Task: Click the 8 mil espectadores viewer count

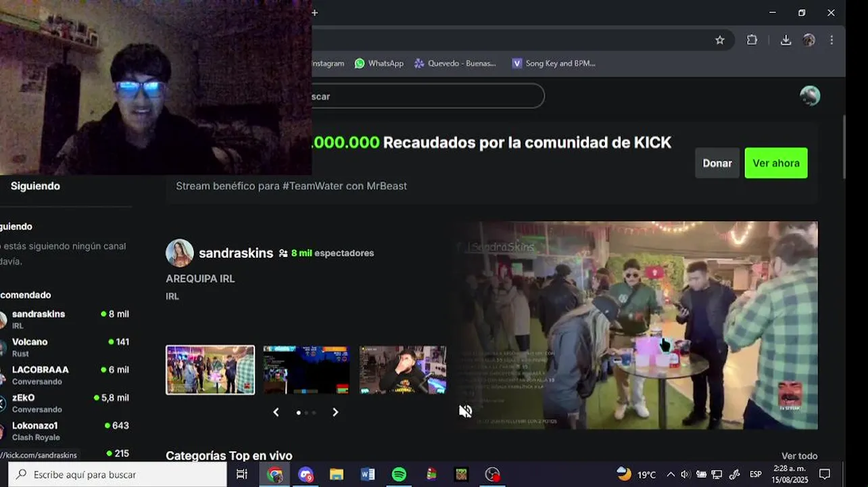Action: click(332, 253)
